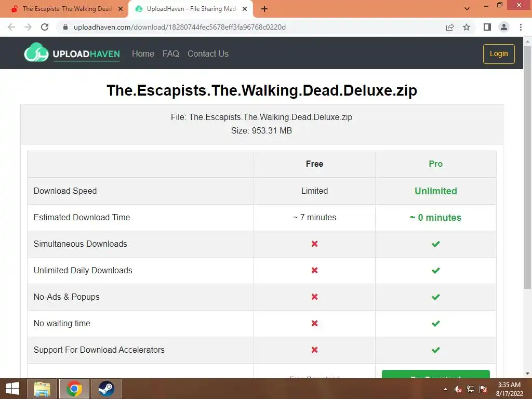Click the green check for Simultaneous Downloads
The height and width of the screenshot is (399, 532).
tap(436, 244)
